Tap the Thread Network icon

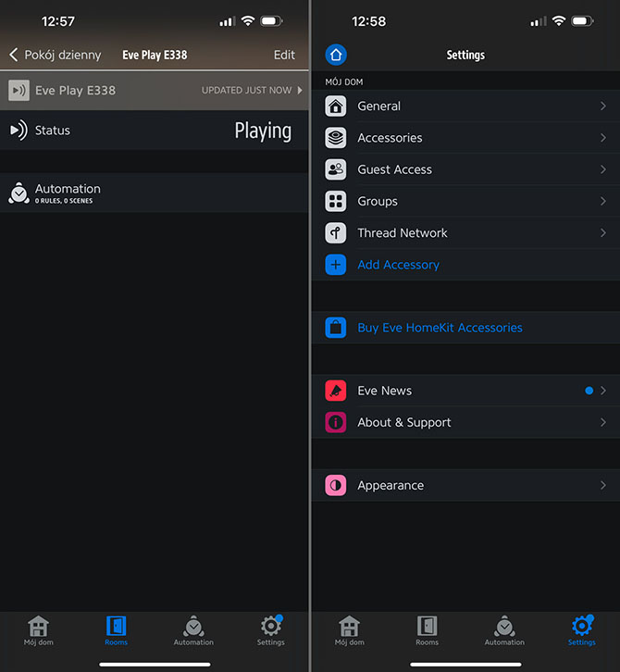(x=336, y=232)
